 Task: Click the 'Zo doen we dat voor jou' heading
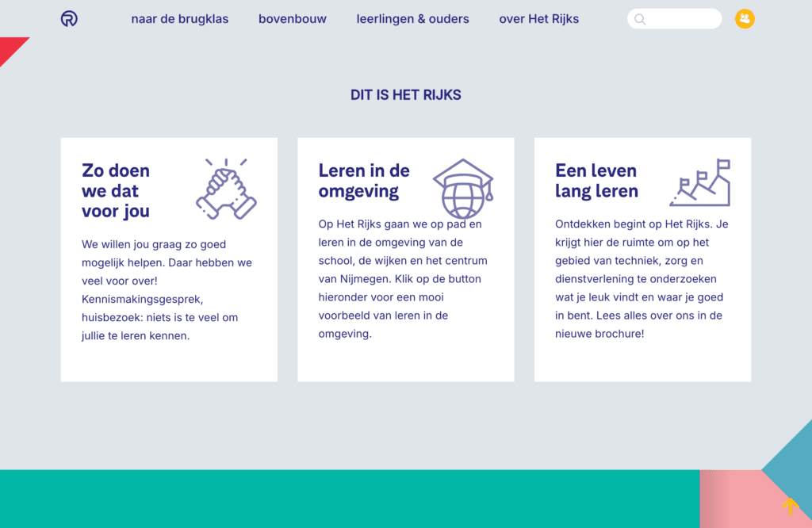click(x=116, y=190)
